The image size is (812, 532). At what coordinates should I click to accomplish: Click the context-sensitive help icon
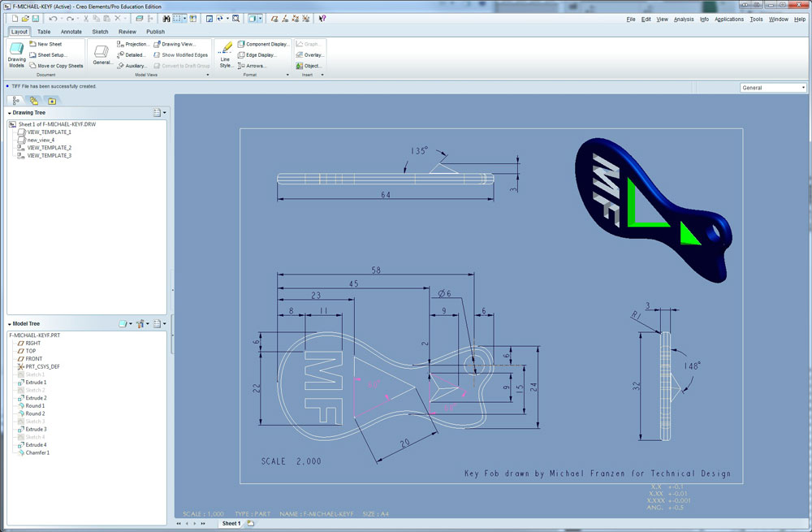322,19
